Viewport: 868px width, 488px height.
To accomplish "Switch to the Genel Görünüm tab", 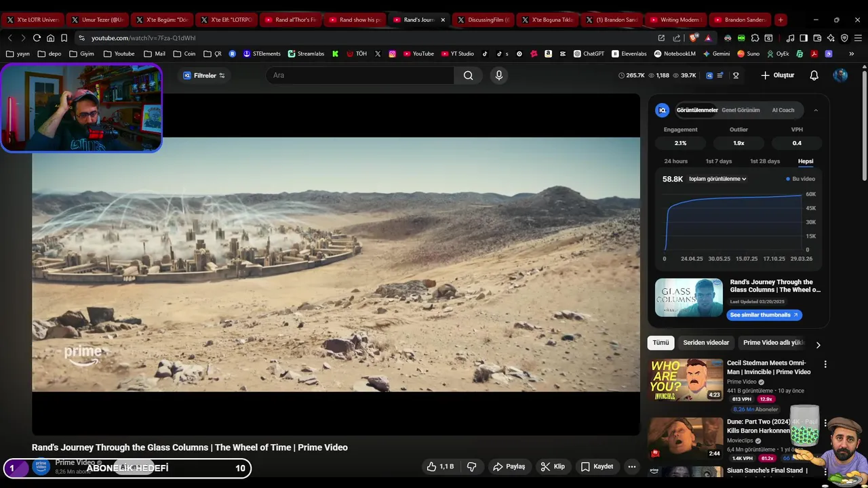I will pyautogui.click(x=741, y=110).
